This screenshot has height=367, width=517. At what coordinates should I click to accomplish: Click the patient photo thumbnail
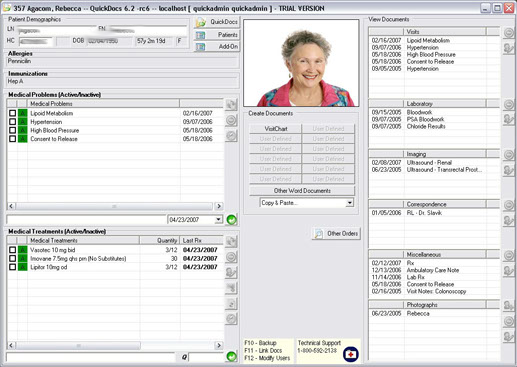click(x=301, y=63)
